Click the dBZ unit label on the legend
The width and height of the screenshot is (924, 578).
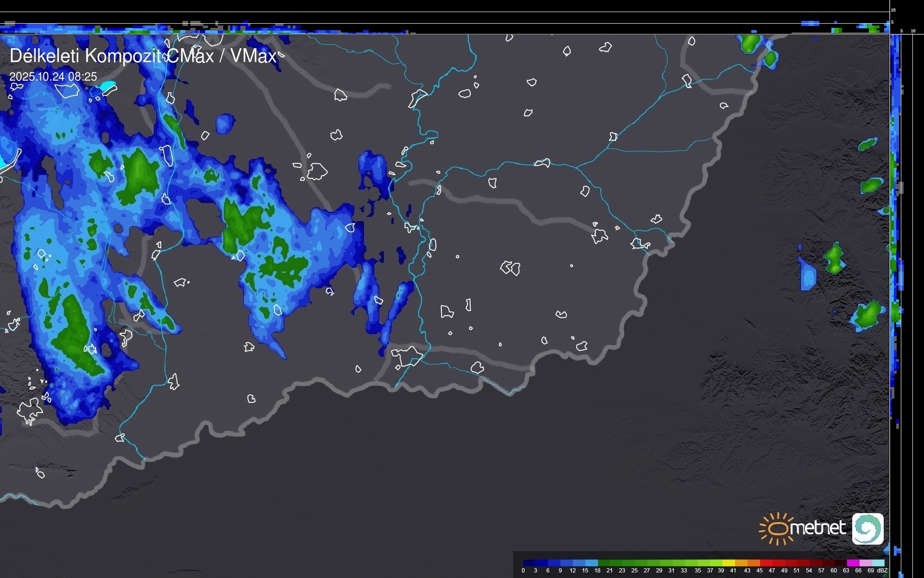coord(882,571)
